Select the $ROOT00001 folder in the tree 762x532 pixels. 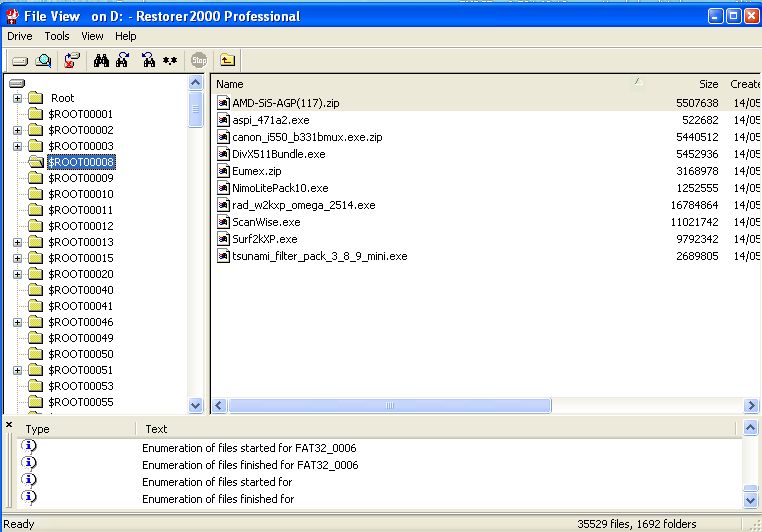[x=81, y=114]
